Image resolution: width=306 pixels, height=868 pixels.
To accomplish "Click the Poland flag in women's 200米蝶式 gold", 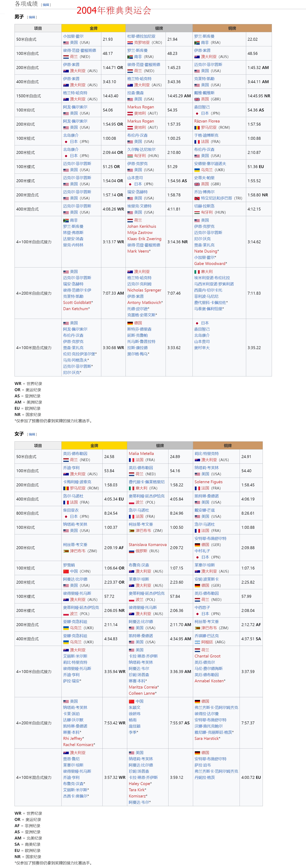I will pos(66,614).
